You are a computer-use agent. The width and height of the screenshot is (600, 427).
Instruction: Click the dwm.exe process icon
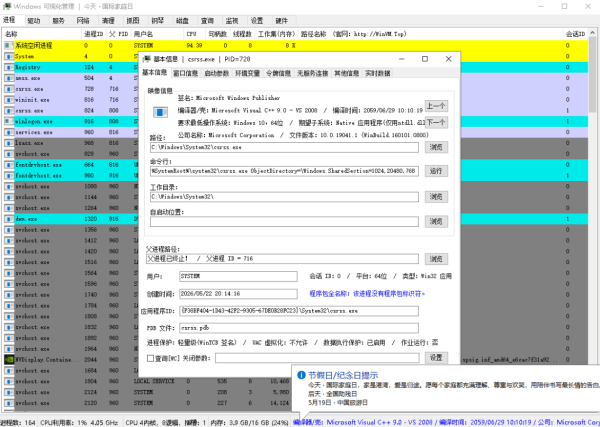(x=9, y=219)
